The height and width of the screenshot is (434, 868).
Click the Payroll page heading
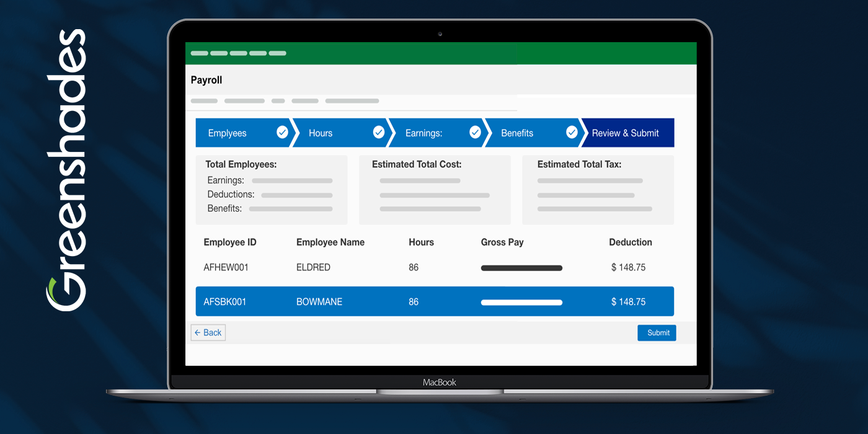pos(206,80)
